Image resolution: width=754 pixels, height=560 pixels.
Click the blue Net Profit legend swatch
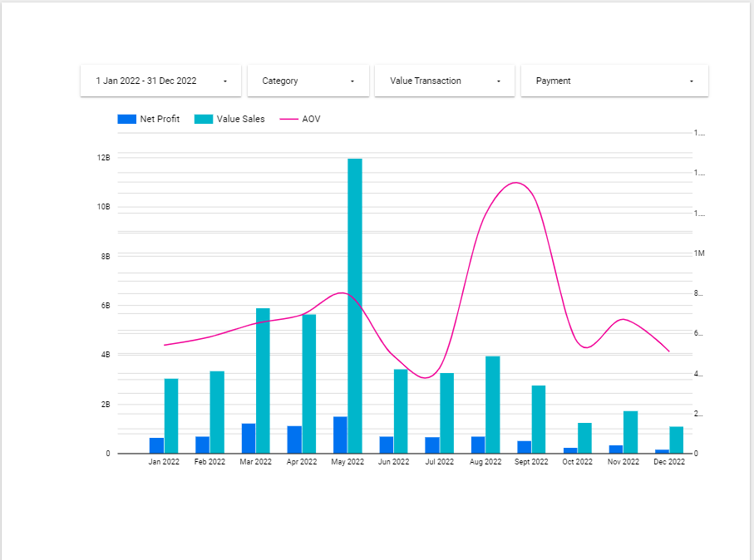coord(125,119)
